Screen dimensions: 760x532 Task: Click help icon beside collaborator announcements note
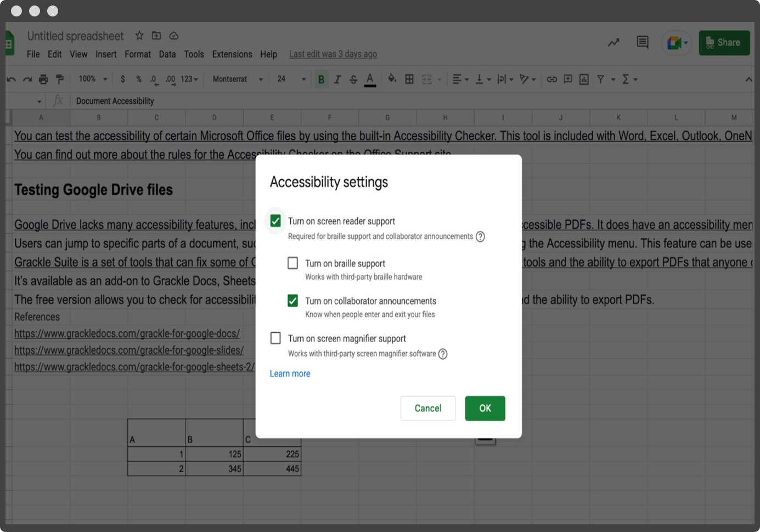point(480,236)
